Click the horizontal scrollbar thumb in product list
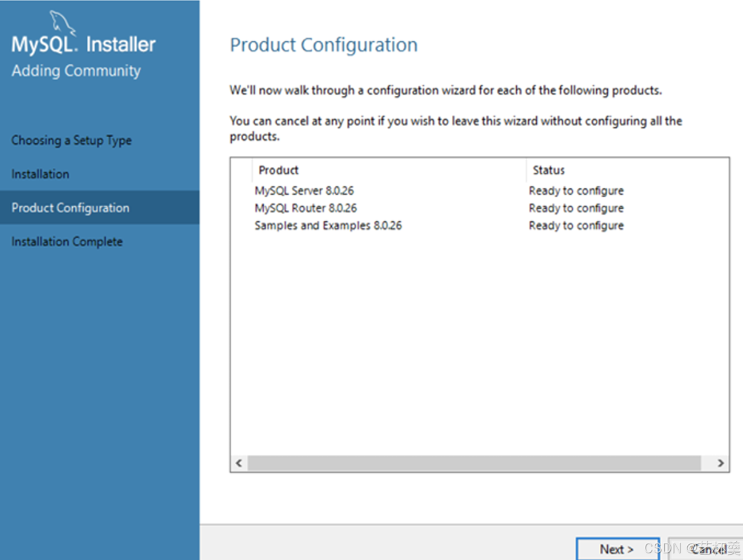The height and width of the screenshot is (560, 743). [474, 463]
